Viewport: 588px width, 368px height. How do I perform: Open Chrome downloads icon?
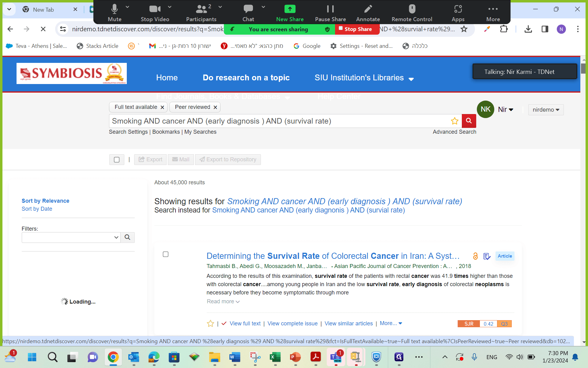(528, 29)
